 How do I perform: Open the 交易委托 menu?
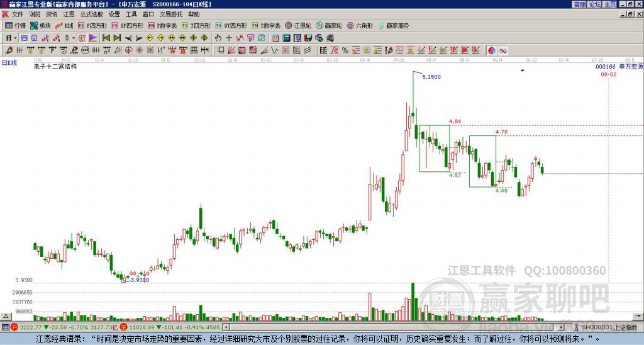coord(171,14)
